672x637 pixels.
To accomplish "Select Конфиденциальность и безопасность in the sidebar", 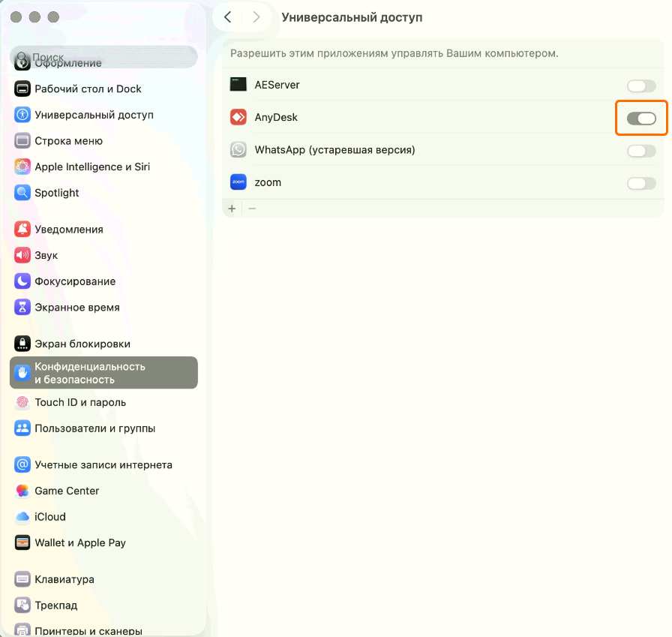I will (90, 372).
